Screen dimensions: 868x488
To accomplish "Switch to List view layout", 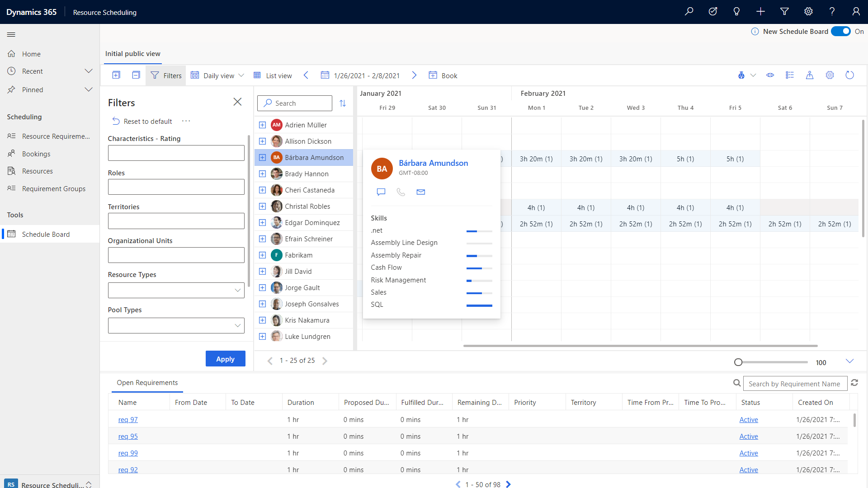I will (x=273, y=75).
